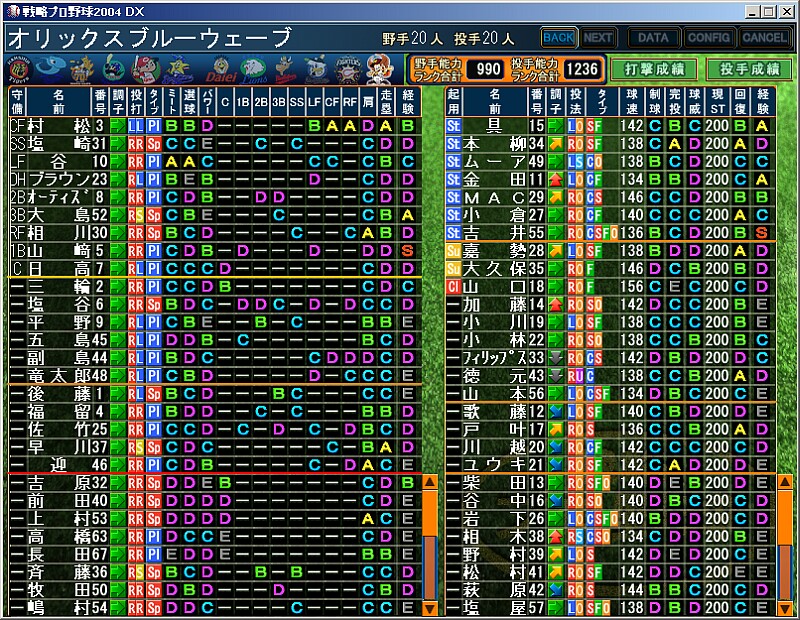Click the 回復 column header in pitcher table
Image resolution: width=800 pixels, height=620 pixels.
coord(740,102)
